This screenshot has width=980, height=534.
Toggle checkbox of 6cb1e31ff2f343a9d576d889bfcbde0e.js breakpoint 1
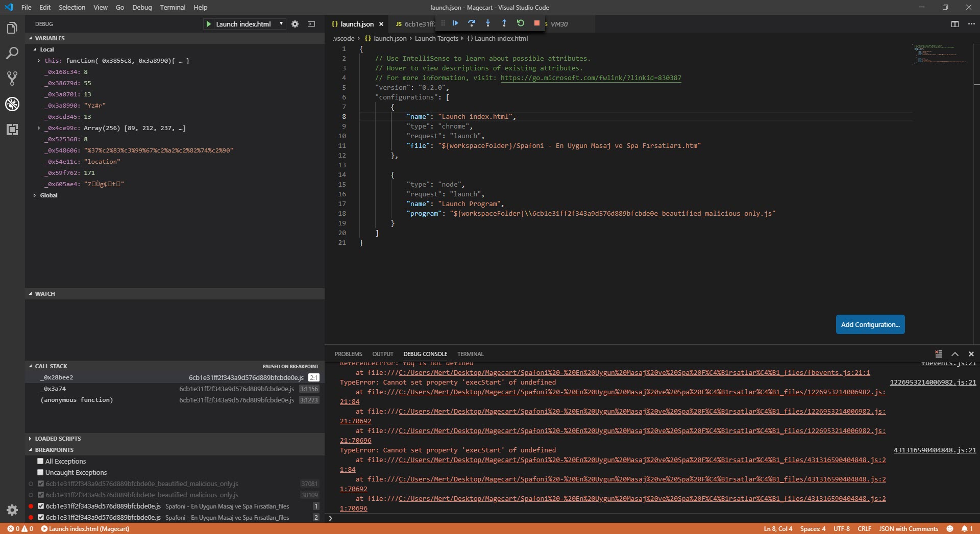pos(41,506)
